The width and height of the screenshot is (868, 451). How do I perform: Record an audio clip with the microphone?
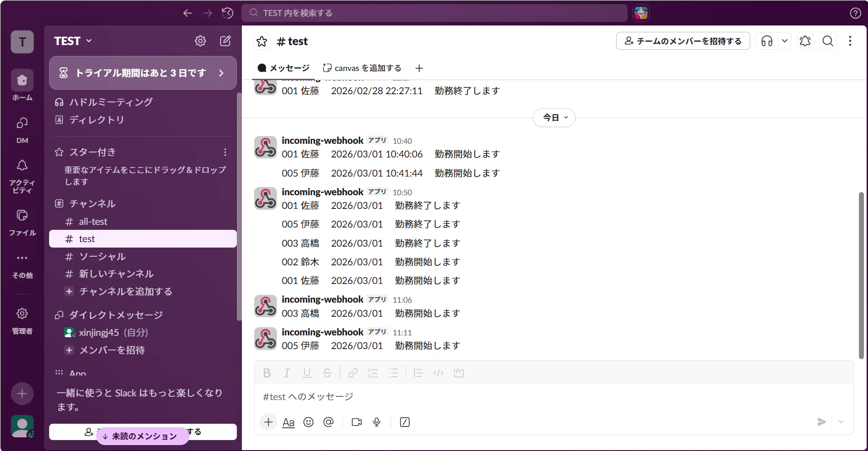click(376, 422)
